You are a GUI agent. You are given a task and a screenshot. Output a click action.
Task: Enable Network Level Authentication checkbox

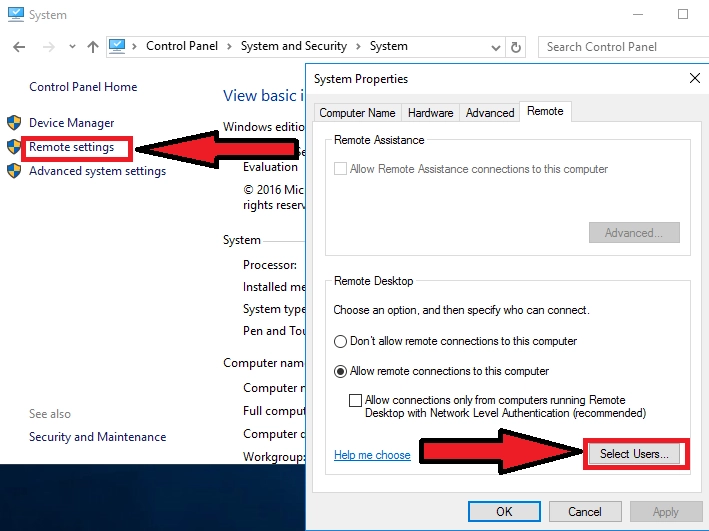click(x=355, y=400)
